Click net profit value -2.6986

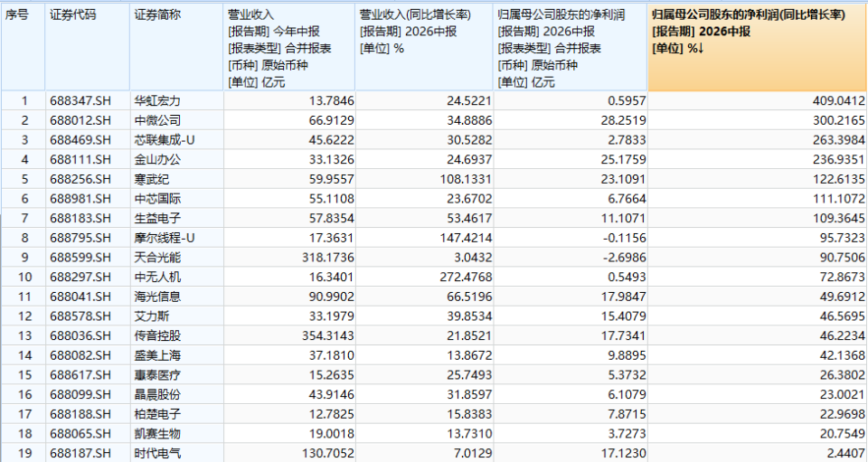(625, 258)
